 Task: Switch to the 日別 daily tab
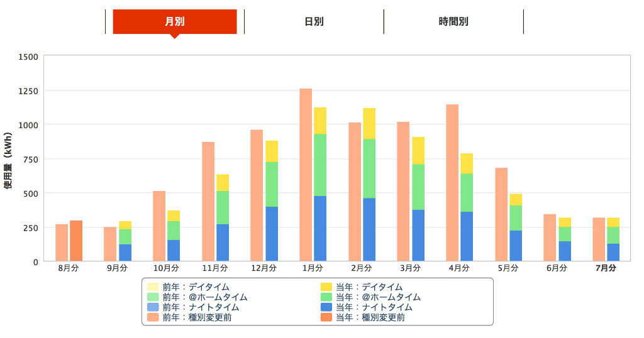tap(314, 21)
